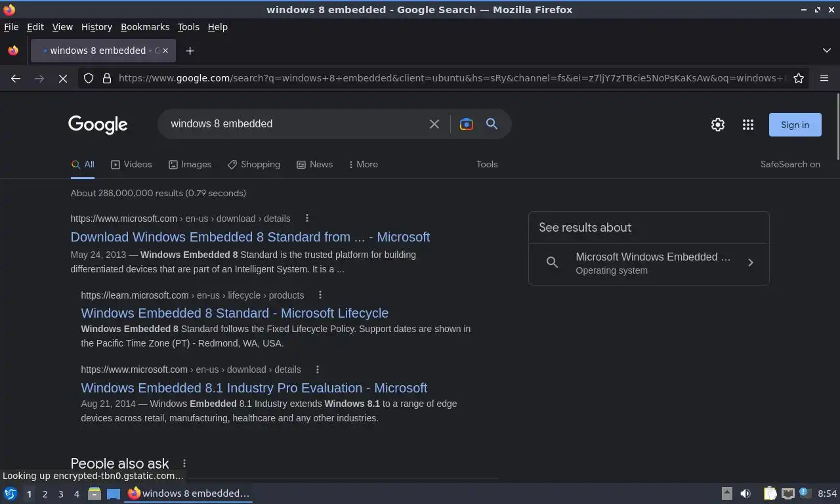Open the Help menu
This screenshot has height=504, width=840.
[x=217, y=27]
